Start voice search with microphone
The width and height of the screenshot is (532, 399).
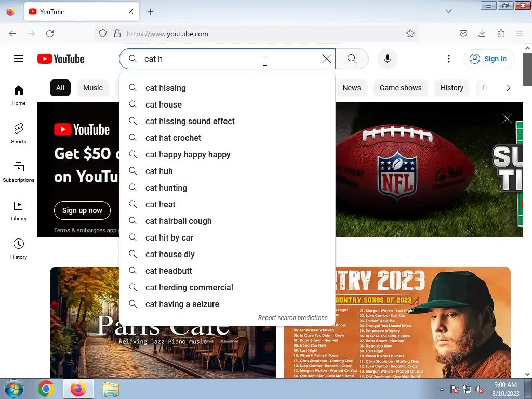pyautogui.click(x=388, y=59)
